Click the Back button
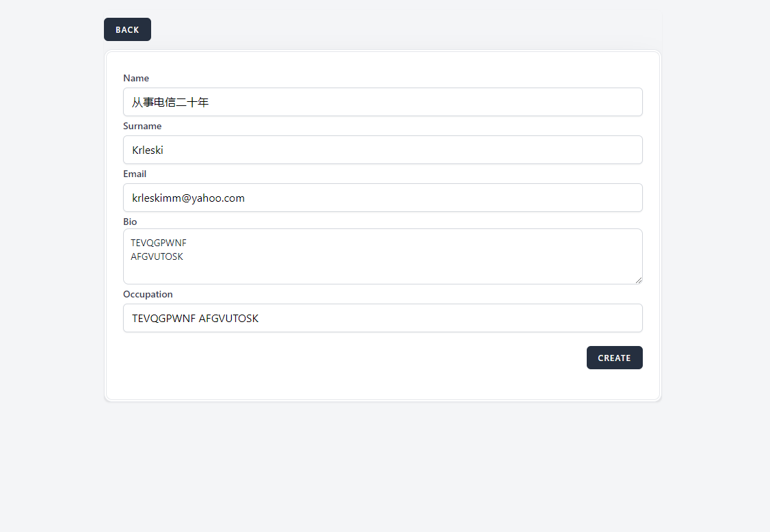 coord(127,29)
